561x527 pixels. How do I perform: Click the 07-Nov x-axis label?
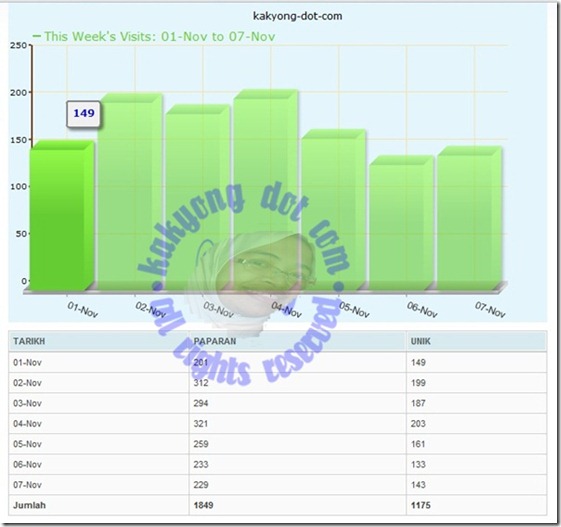[x=490, y=309]
